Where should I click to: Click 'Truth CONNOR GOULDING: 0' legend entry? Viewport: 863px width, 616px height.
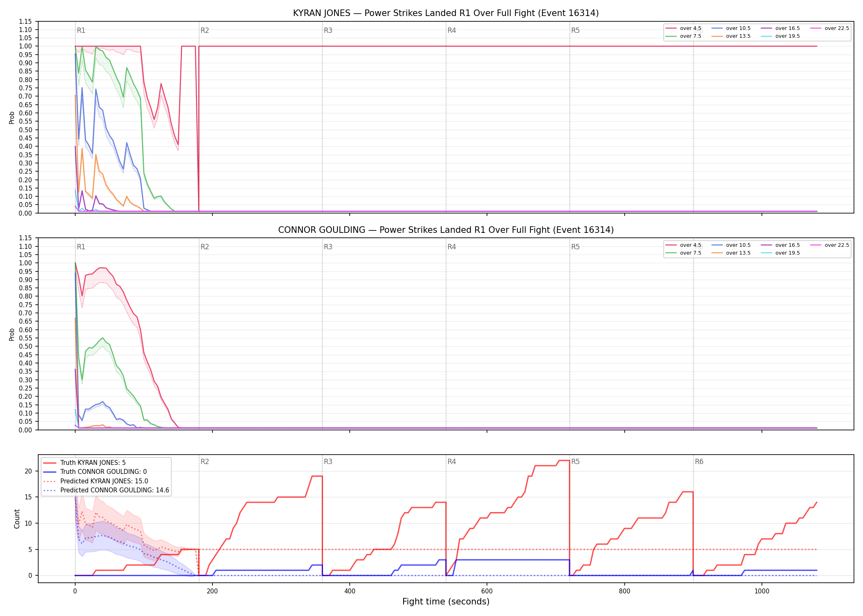(x=95, y=472)
